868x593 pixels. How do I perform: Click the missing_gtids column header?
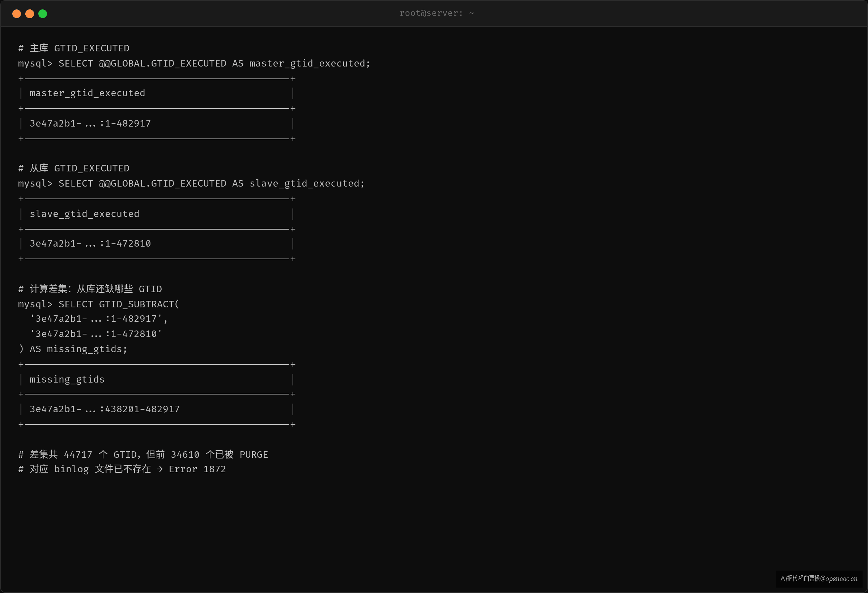[x=67, y=379]
